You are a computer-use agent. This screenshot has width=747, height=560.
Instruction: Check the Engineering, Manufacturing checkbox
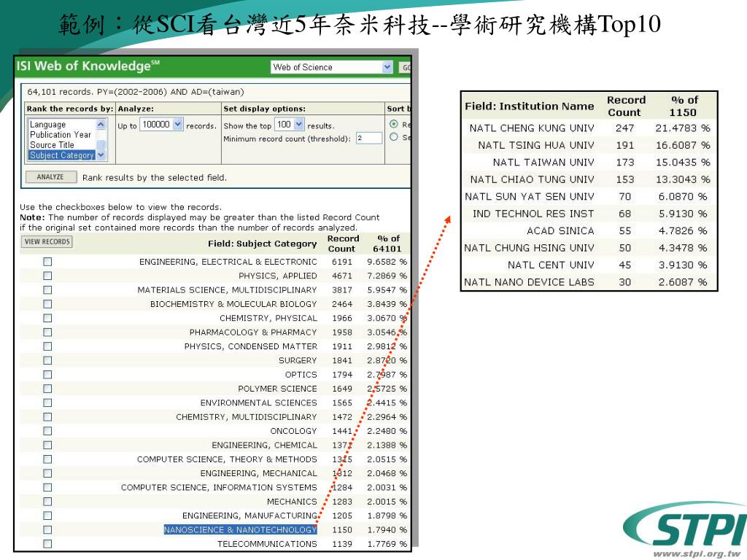47,516
